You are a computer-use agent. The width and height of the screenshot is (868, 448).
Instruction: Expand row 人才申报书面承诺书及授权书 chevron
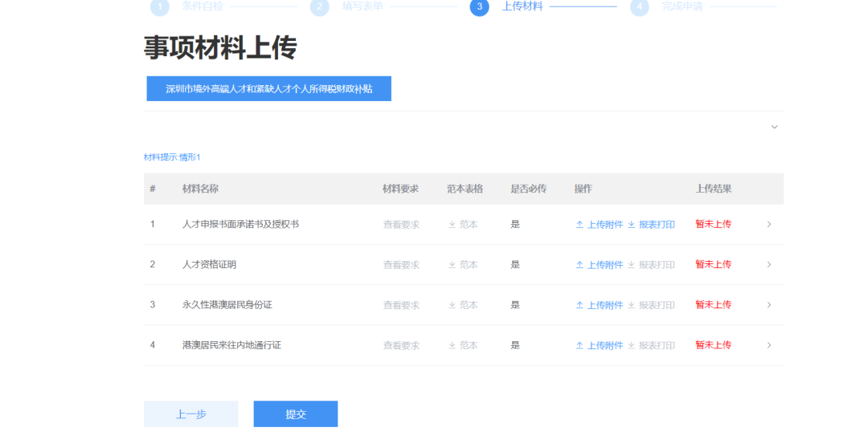(x=769, y=224)
